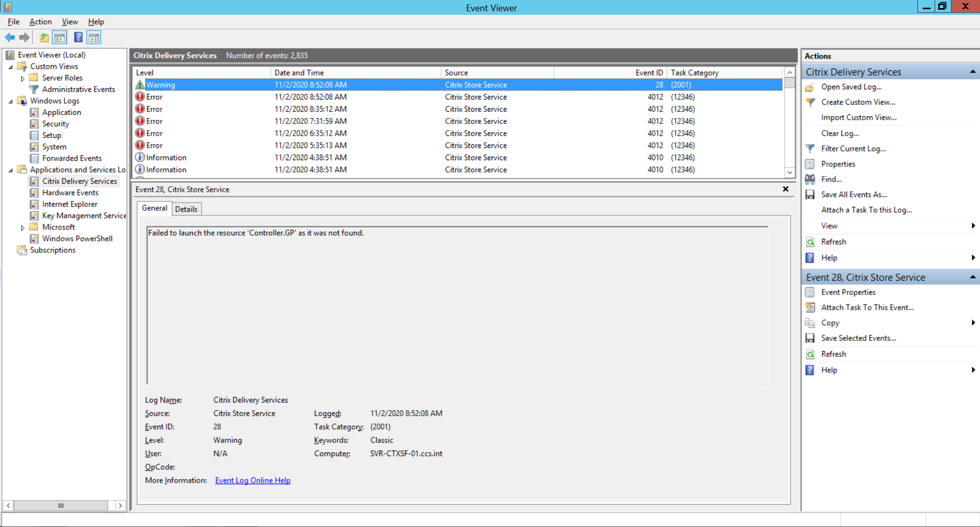980x527 pixels.
Task: Click Clear Log... action
Action: (x=840, y=133)
